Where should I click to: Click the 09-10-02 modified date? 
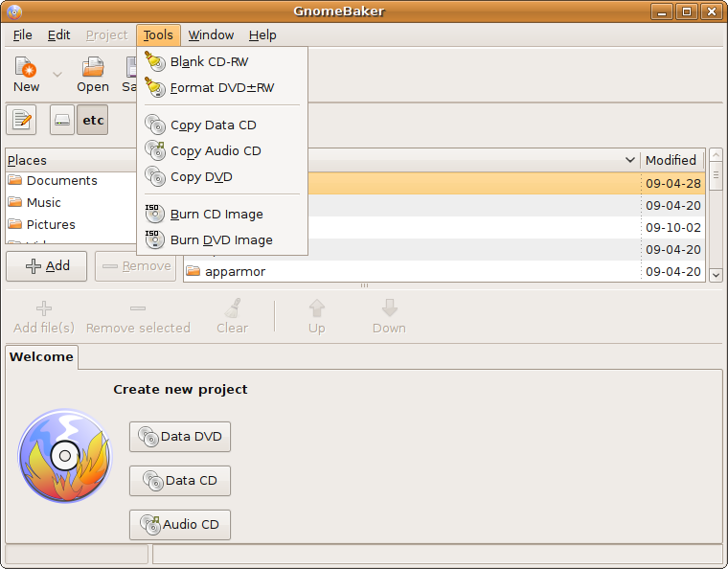673,228
